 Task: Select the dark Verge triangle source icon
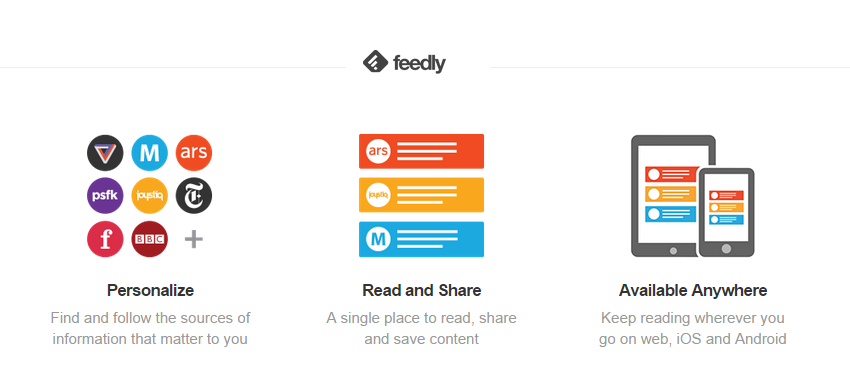[105, 153]
